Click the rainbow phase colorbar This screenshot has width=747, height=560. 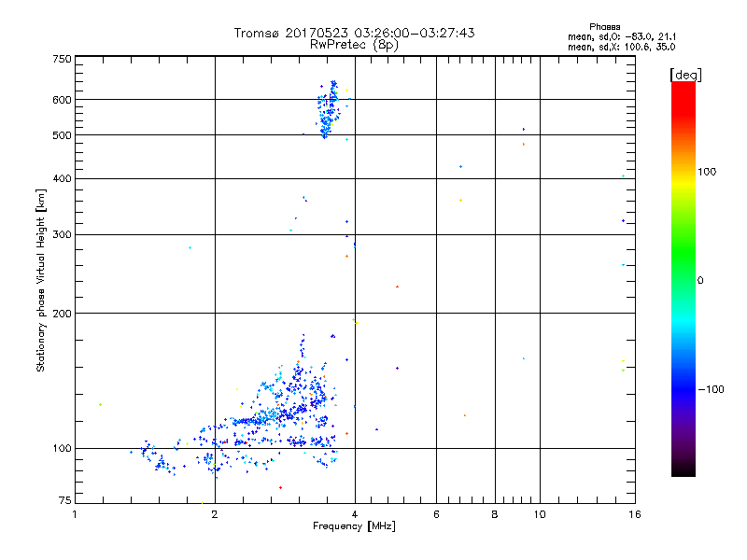[x=684, y=278]
